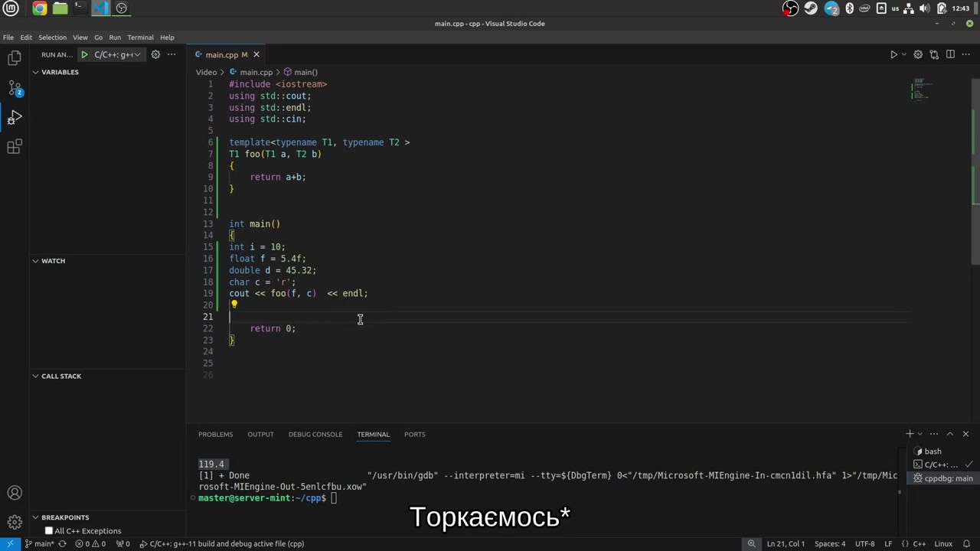The width and height of the screenshot is (980, 551).
Task: Show the code action lightbulb suggestions
Action: pyautogui.click(x=234, y=305)
